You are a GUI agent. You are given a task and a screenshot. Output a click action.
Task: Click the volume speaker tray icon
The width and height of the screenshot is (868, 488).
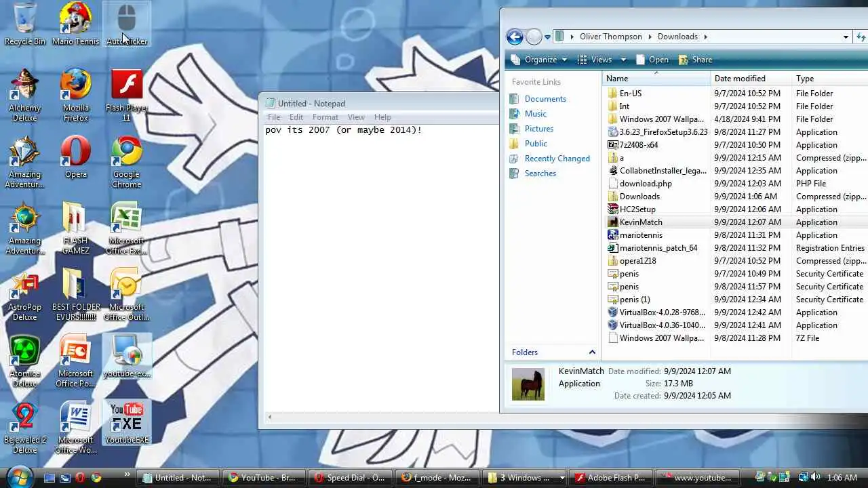[816, 477]
